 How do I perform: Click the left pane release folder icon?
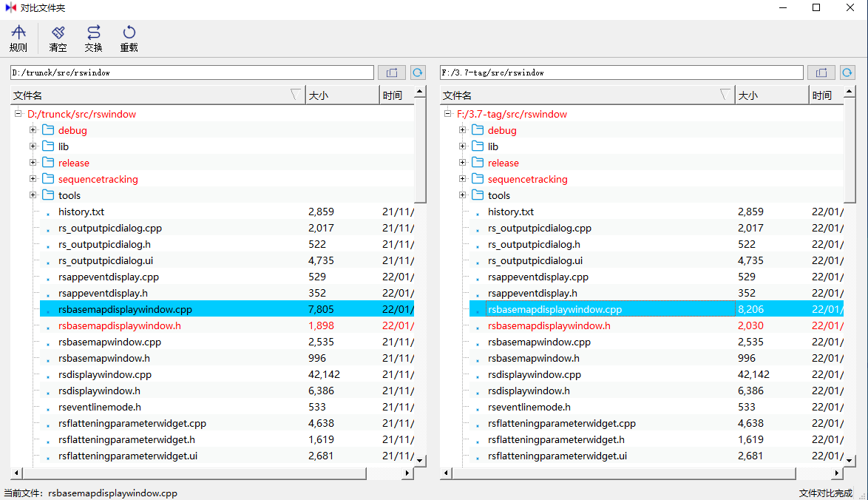(x=48, y=163)
